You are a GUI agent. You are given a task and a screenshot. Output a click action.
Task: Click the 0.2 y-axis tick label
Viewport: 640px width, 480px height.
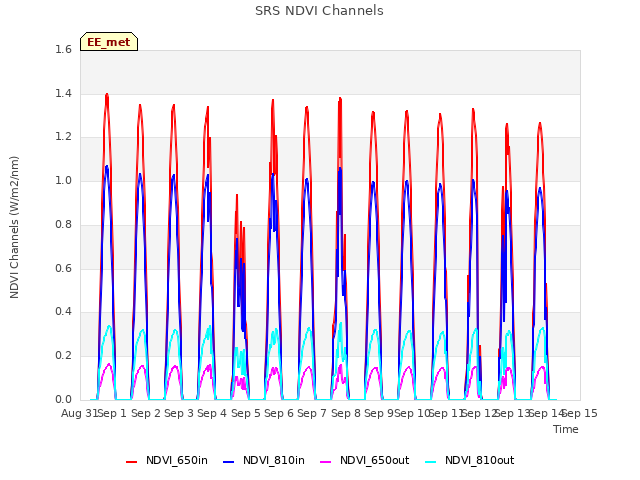[x=63, y=356]
